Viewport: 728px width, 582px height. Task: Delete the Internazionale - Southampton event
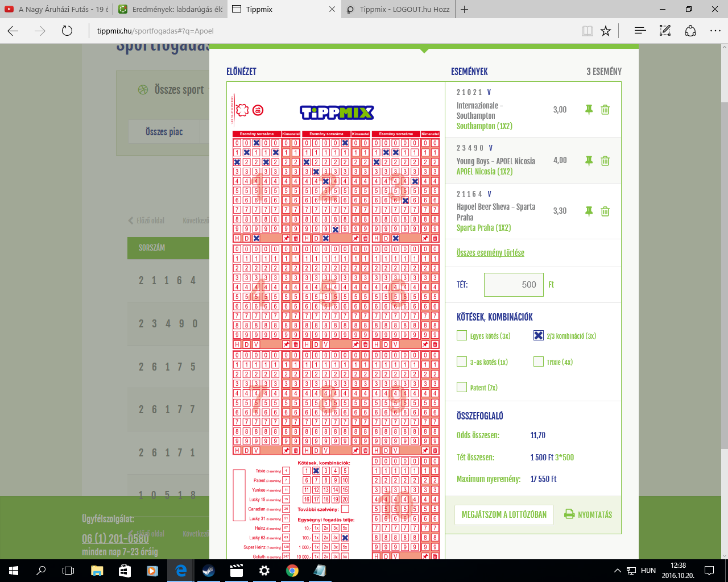coord(605,110)
